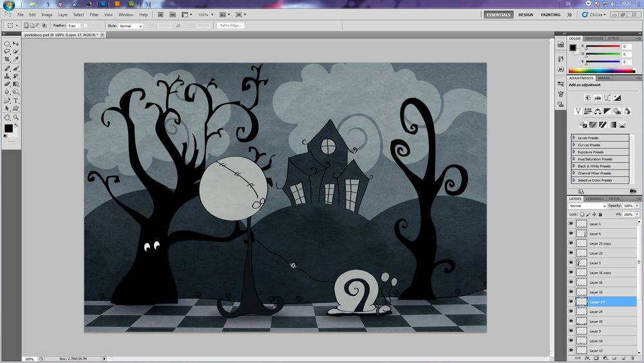This screenshot has height=363, width=644.
Task: Open the layer blend mode dropdown
Action: click(x=587, y=206)
